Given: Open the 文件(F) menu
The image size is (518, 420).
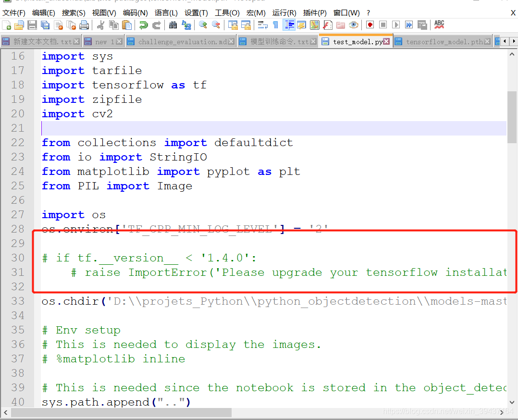Looking at the screenshot, I should [x=14, y=13].
